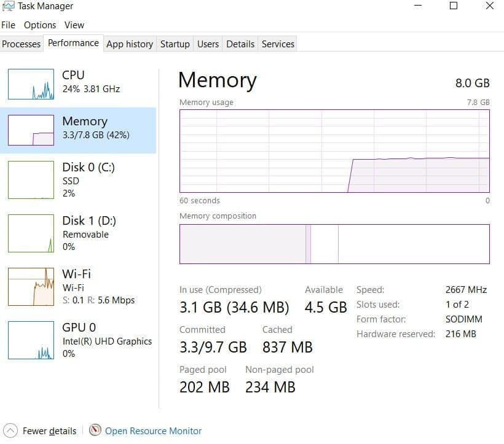This screenshot has width=504, height=444.
Task: Click inside the Memory usage graph
Action: coord(334,150)
